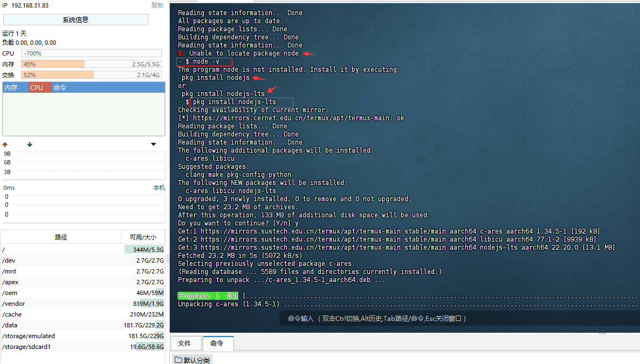Viewport: 640px width, 364px height.
Task: Click the 内存 usage bar at 45%
Action: tap(91, 64)
